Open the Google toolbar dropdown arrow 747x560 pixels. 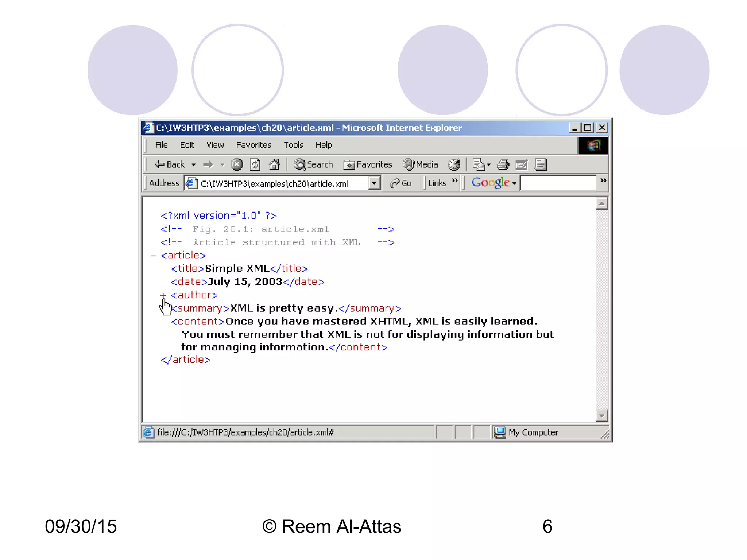[514, 183]
